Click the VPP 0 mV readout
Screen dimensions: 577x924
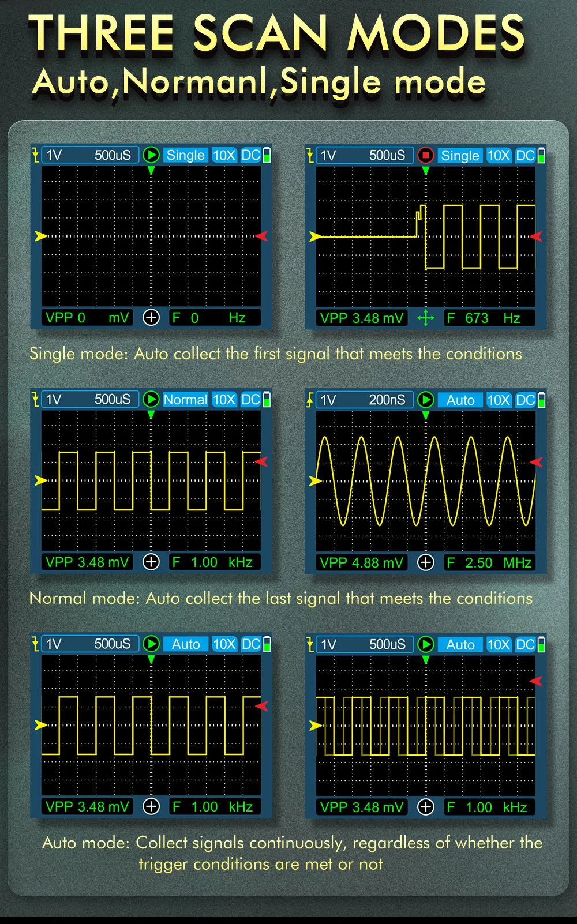[x=87, y=317]
